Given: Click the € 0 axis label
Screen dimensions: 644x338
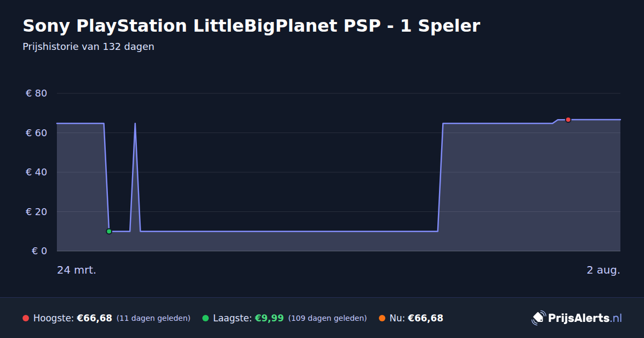Looking at the screenshot, I should point(39,251).
